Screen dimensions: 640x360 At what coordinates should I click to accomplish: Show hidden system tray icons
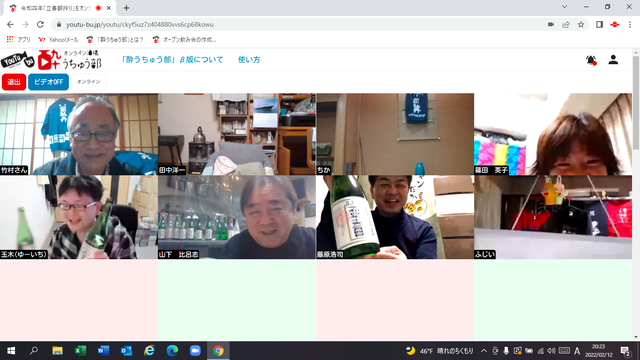pos(484,351)
